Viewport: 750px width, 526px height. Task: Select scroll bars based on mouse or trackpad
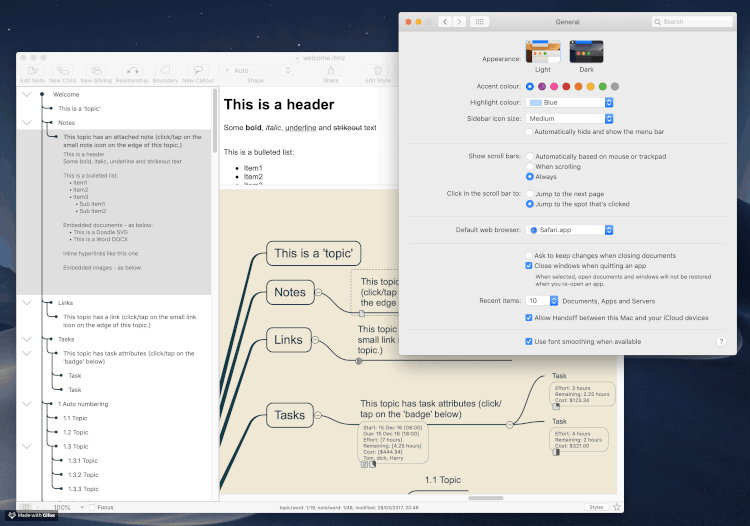(529, 156)
